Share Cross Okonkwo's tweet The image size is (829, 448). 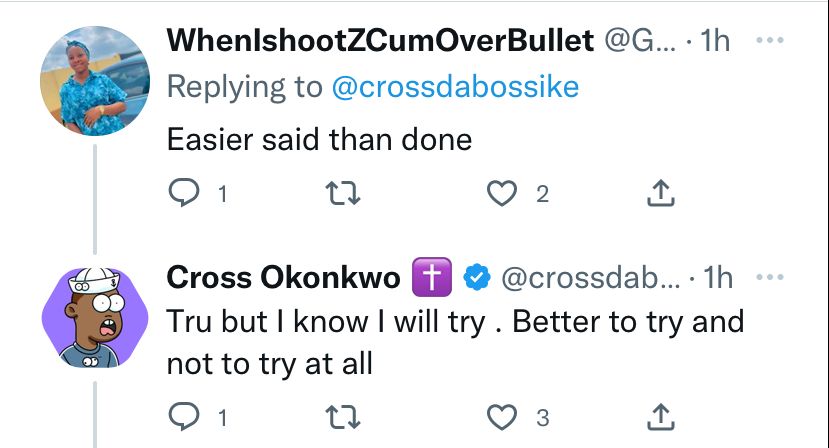pyautogui.click(x=660, y=417)
